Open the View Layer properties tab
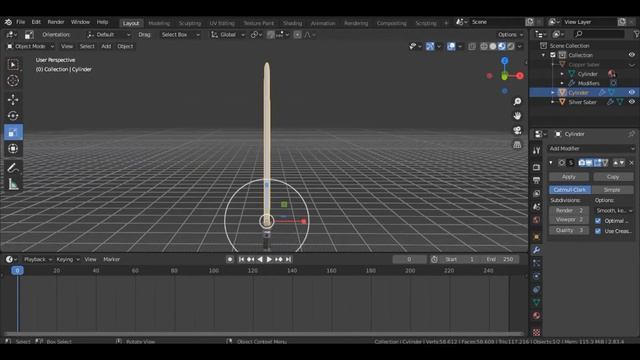 click(536, 193)
